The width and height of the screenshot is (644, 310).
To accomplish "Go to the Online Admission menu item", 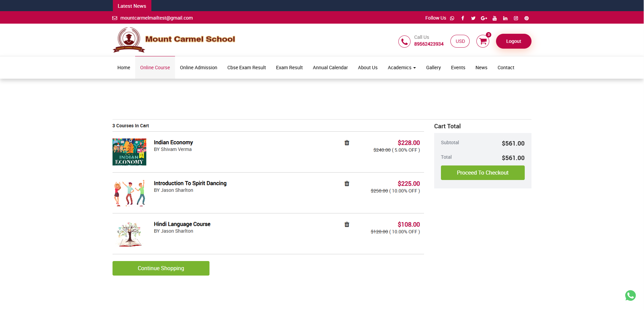I will 198,68.
